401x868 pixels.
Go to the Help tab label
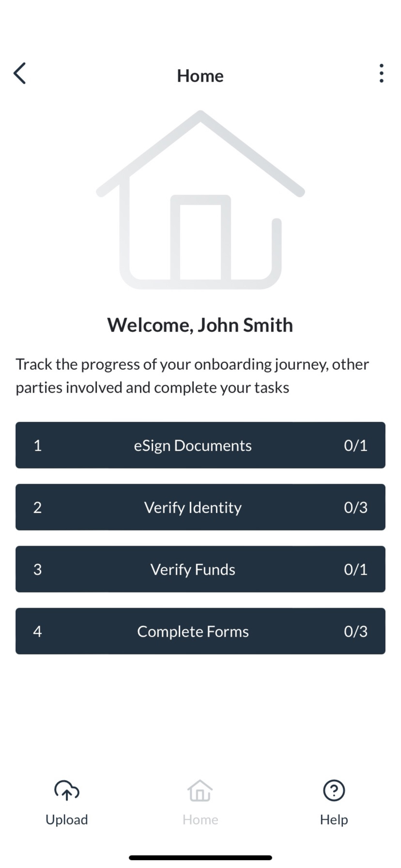coord(334,819)
